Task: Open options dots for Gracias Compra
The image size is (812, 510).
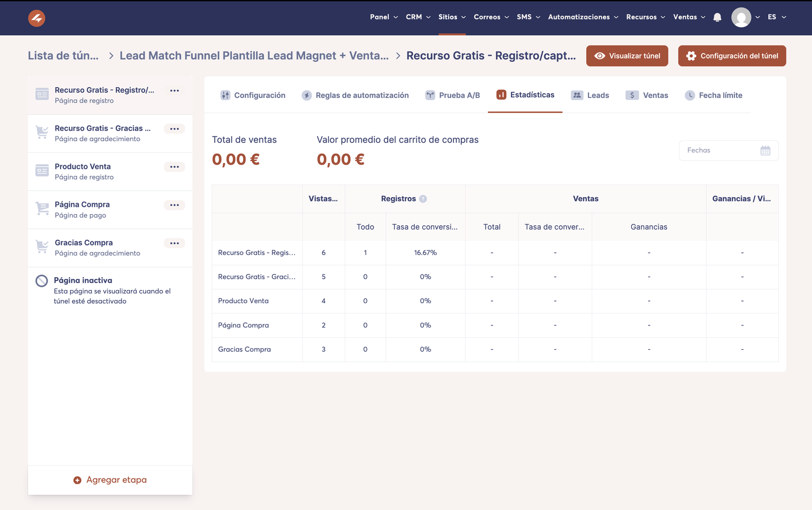Action: pos(174,243)
